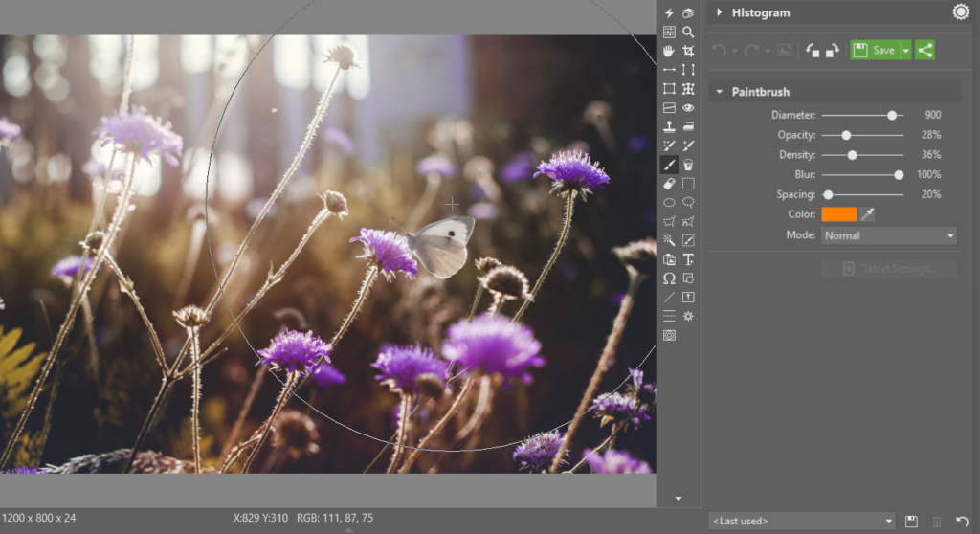
Task: Select the highlighted Paintbrush tool
Action: click(x=669, y=165)
